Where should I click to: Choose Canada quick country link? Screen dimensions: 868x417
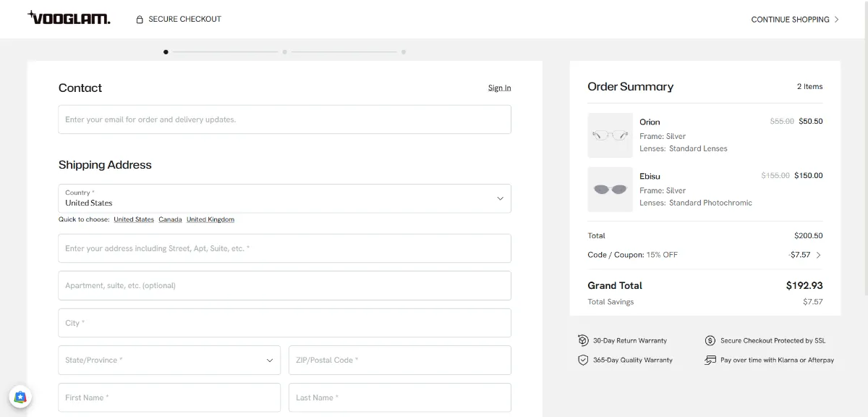point(170,219)
